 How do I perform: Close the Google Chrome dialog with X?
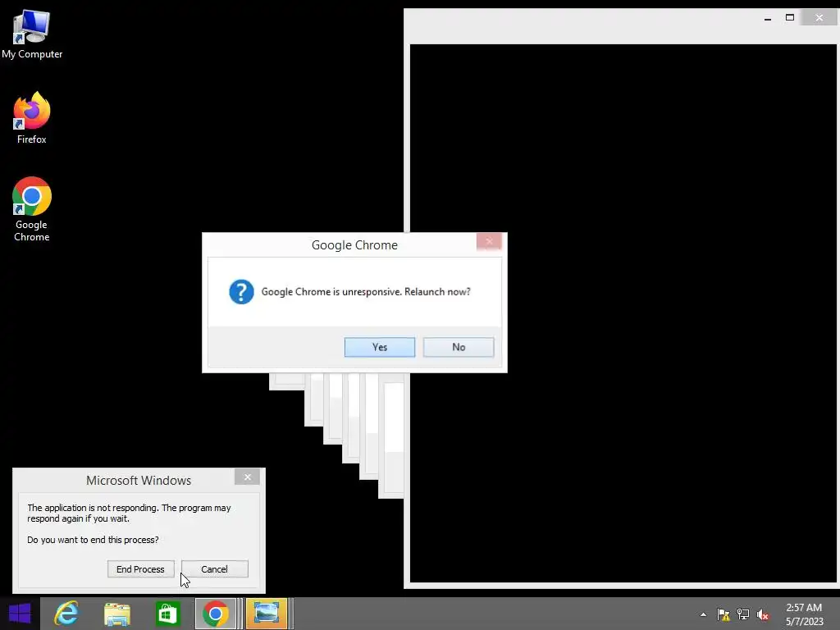coord(489,242)
